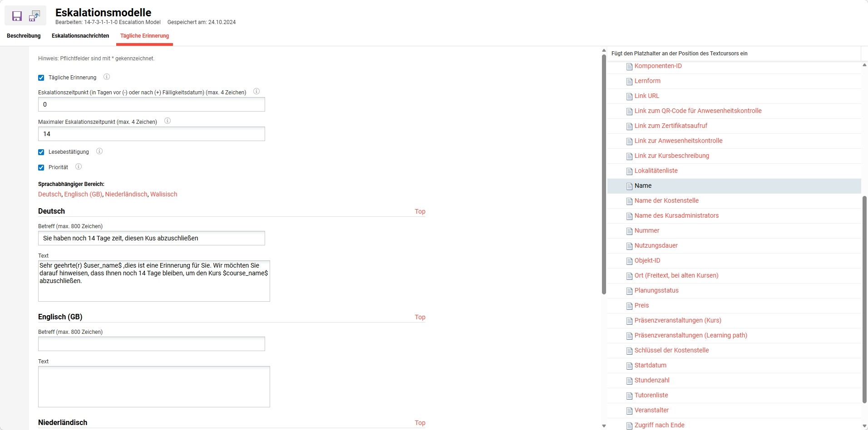Click document icon of Link URL placeholder
This screenshot has width=868, height=430.
[x=629, y=97]
